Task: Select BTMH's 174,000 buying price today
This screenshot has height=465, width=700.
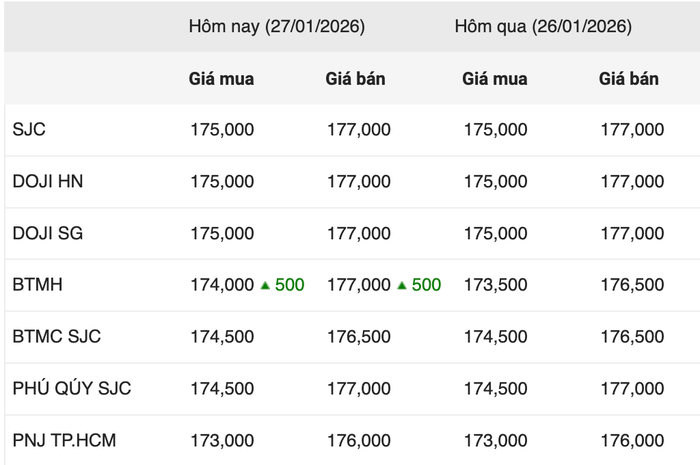Action: coord(222,285)
